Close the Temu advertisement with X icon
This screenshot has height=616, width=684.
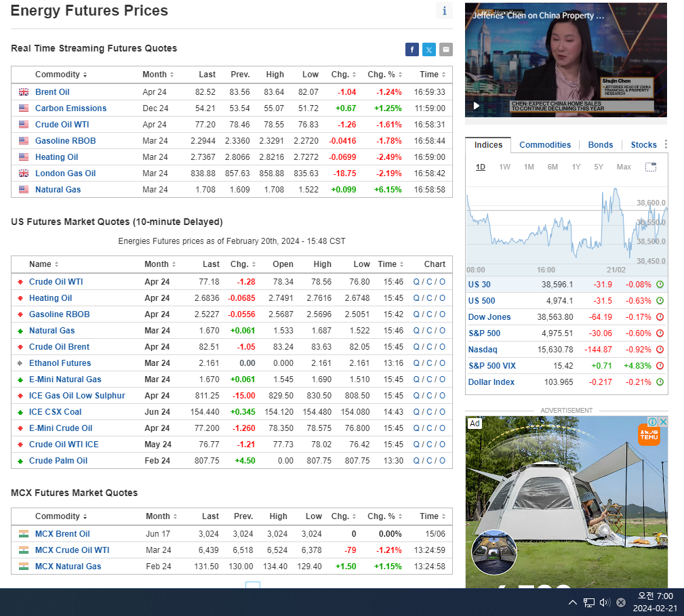[663, 422]
